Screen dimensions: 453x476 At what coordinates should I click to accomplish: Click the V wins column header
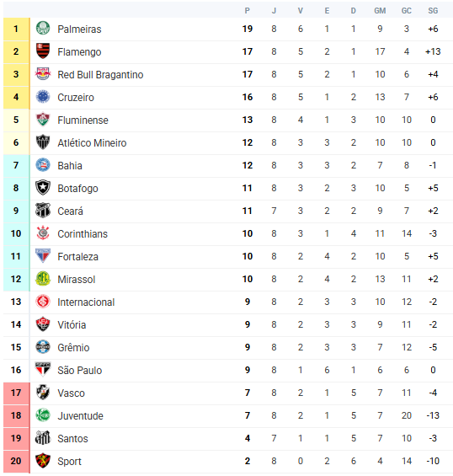click(x=301, y=11)
